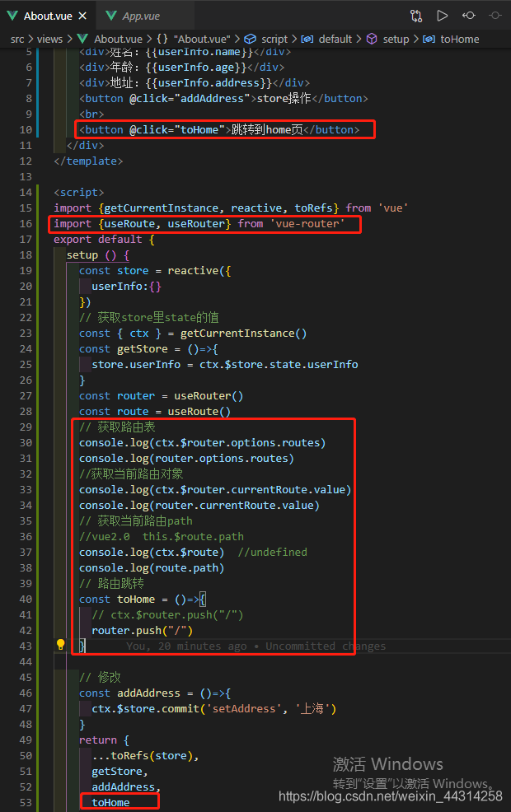511x812 pixels.
Task: Select the 'default' breadcrumb item
Action: pyautogui.click(x=335, y=40)
